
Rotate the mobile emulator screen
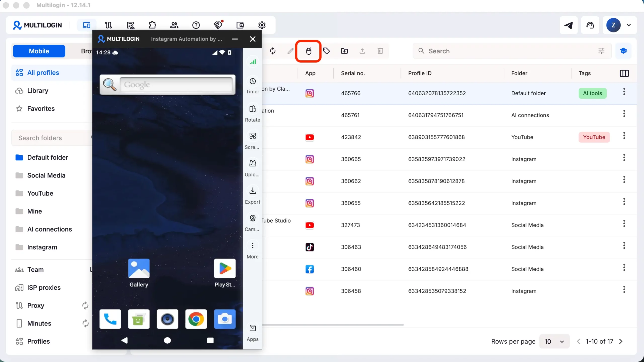click(x=253, y=114)
